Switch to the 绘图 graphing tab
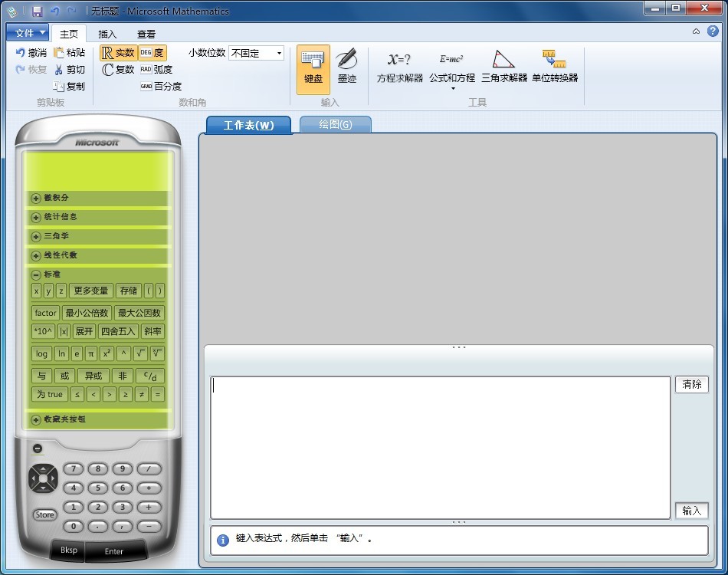Image resolution: width=728 pixels, height=575 pixels. tap(335, 124)
